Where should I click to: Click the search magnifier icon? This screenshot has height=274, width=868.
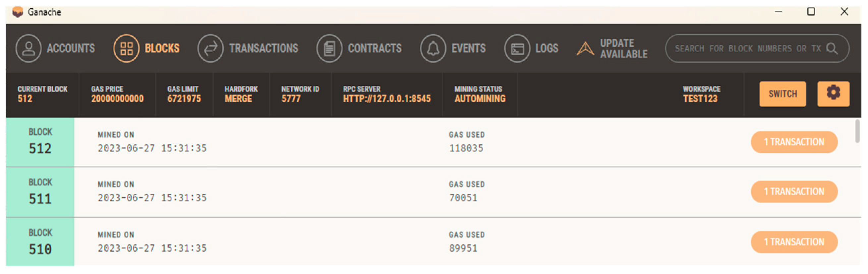point(832,48)
